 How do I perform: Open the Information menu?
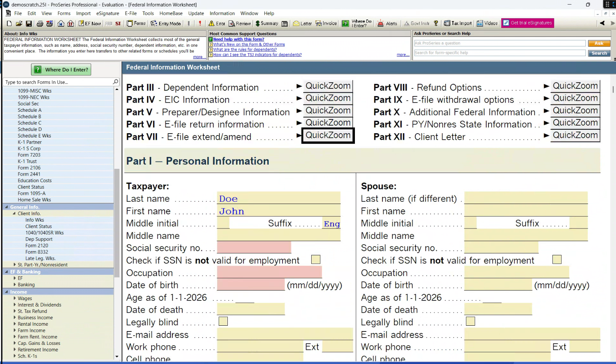[222, 13]
